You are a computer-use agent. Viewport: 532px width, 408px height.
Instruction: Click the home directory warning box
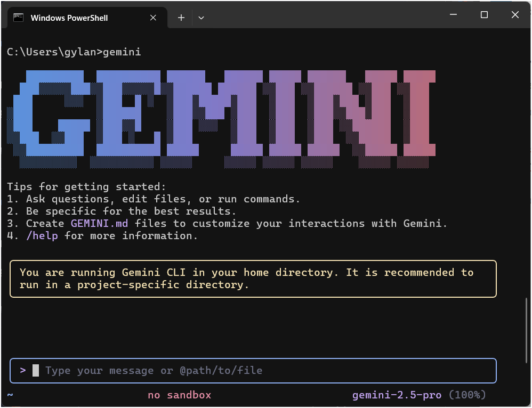click(x=253, y=279)
